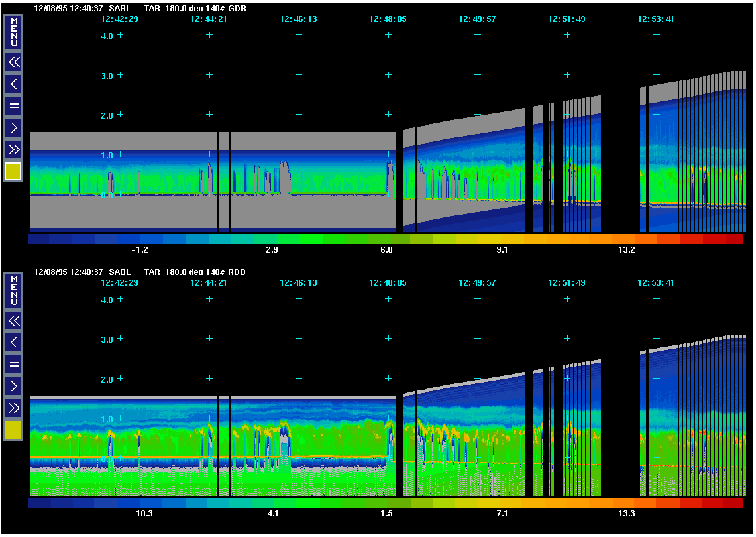Toggle the yellow square in bottom panel
The height and width of the screenshot is (537, 756).
click(x=13, y=430)
